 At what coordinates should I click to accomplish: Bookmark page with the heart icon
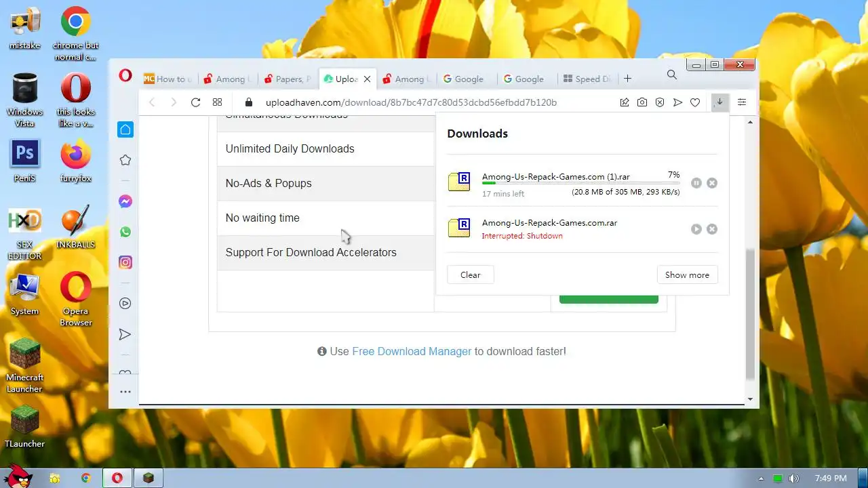coord(695,102)
